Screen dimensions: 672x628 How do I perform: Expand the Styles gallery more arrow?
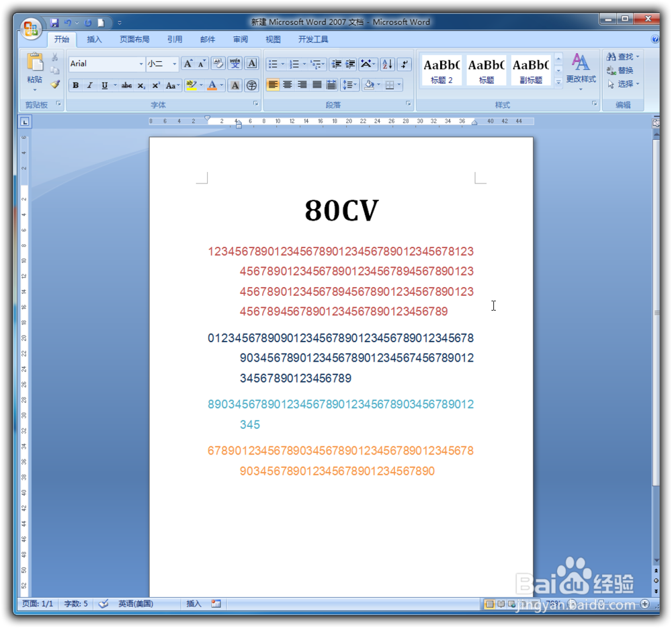click(x=558, y=82)
